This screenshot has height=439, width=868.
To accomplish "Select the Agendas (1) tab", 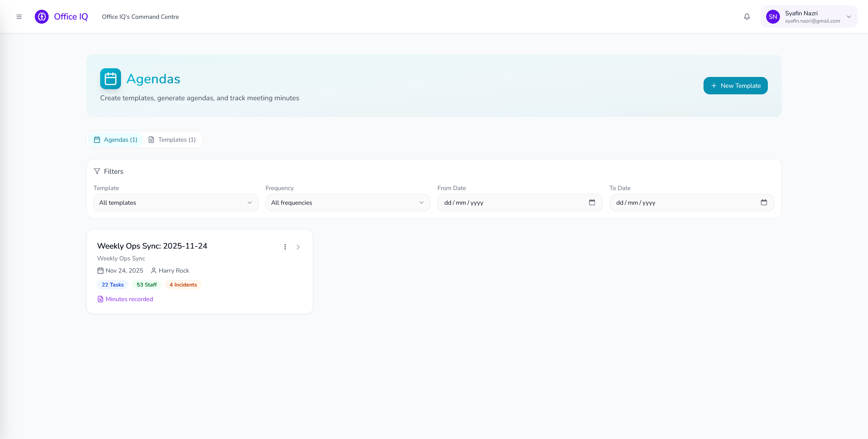I will coord(116,140).
